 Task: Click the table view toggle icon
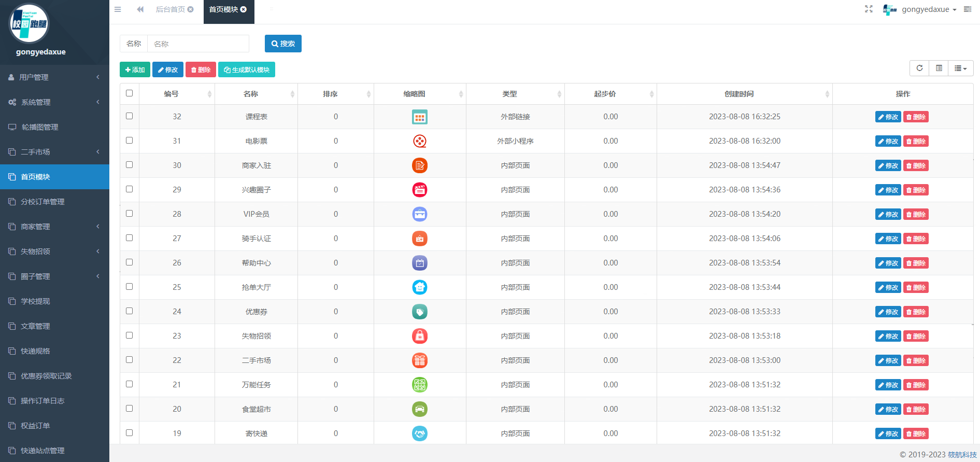pos(939,68)
